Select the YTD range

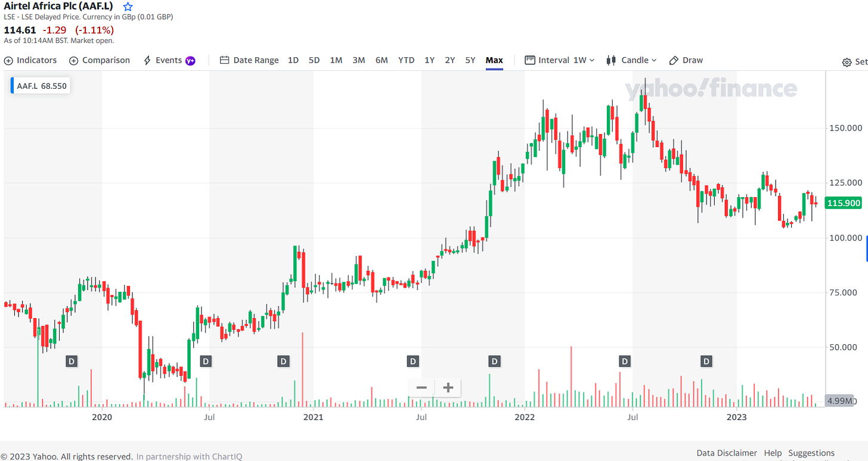tap(406, 60)
